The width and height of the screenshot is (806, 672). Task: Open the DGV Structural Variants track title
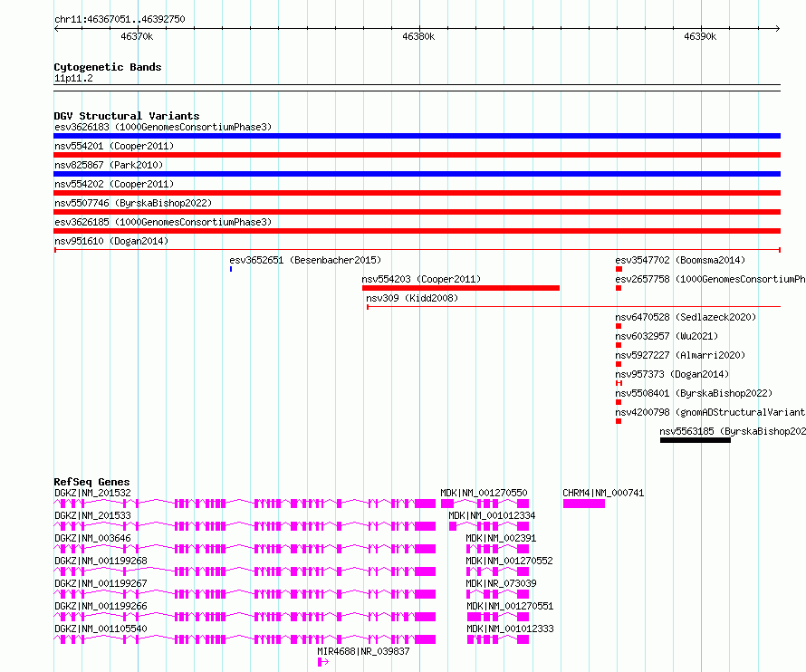pos(126,116)
